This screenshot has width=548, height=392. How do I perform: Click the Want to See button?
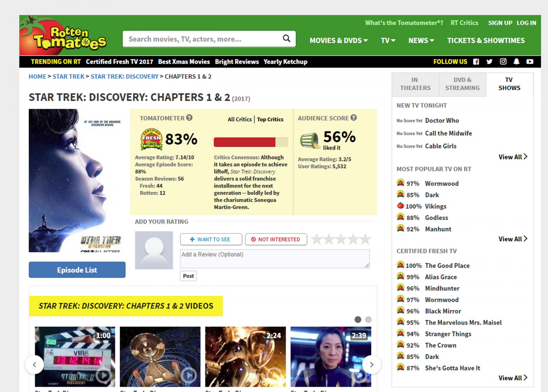point(211,239)
